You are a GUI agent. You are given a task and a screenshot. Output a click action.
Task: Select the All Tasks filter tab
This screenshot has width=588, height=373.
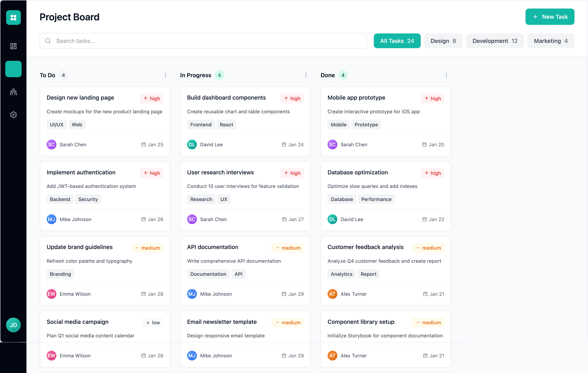pyautogui.click(x=397, y=41)
